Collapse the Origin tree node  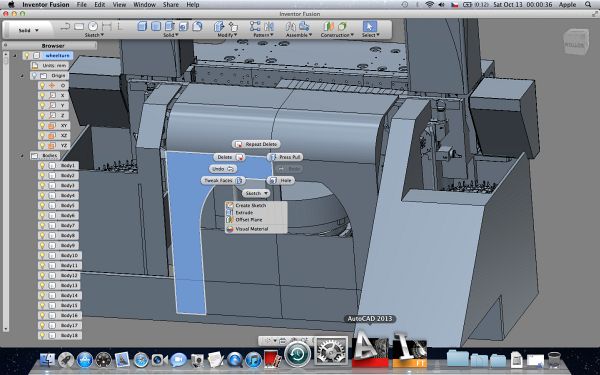tap(22, 76)
